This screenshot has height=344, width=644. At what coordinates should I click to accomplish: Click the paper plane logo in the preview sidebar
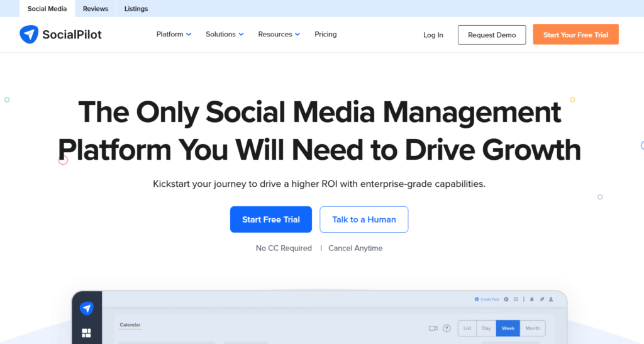[87, 308]
